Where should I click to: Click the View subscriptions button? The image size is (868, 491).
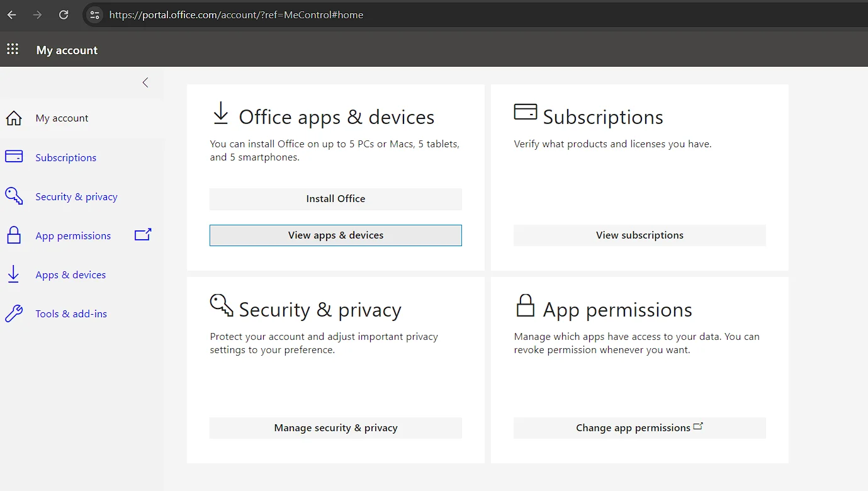[640, 235]
